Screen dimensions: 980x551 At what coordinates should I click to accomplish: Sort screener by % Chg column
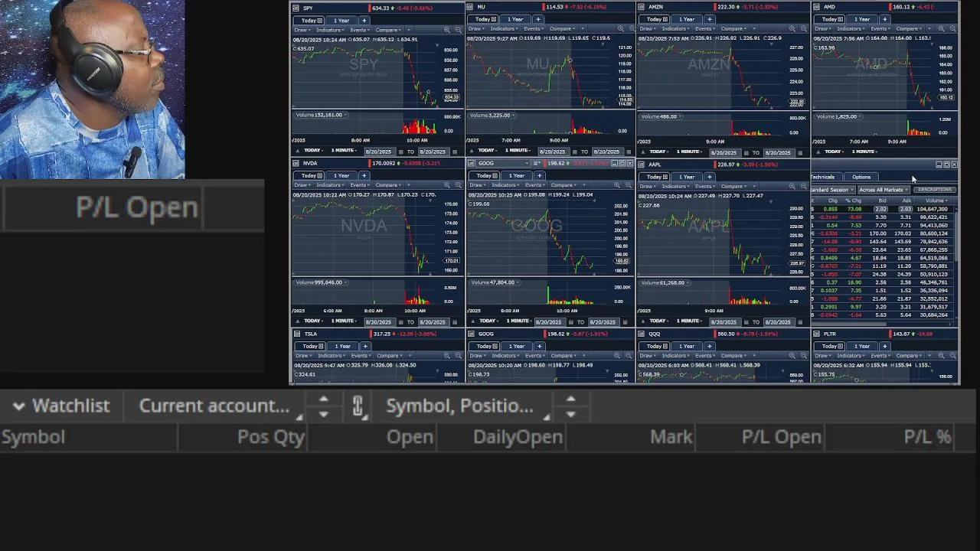click(x=853, y=201)
